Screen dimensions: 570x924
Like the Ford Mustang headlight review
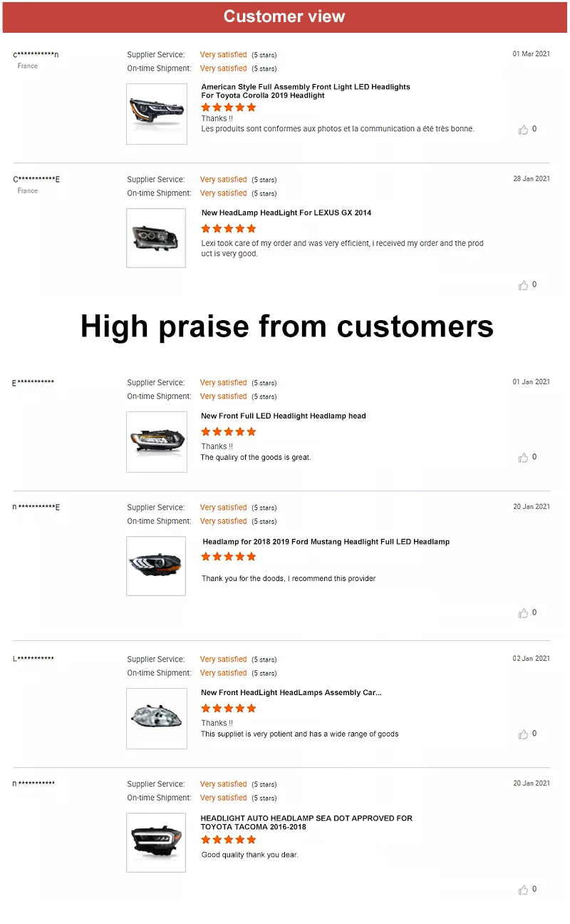click(524, 613)
